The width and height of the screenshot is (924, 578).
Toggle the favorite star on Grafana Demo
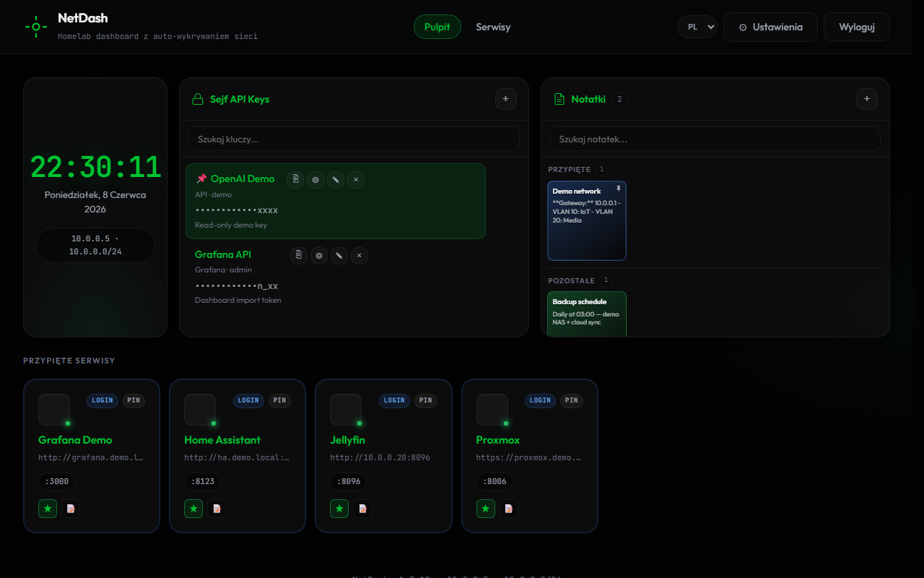48,509
